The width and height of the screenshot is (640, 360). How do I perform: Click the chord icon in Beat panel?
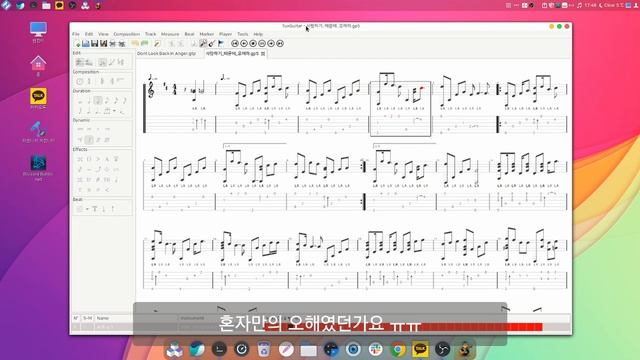(x=80, y=209)
